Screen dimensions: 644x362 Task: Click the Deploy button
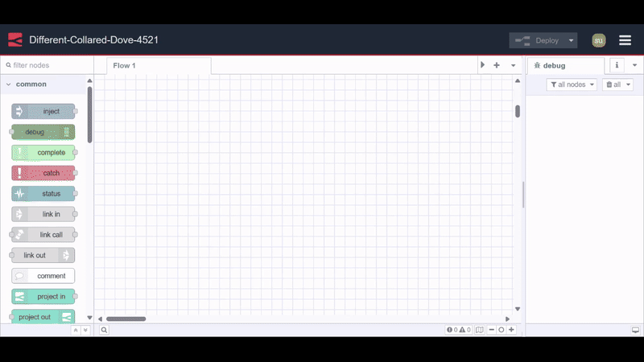click(537, 40)
